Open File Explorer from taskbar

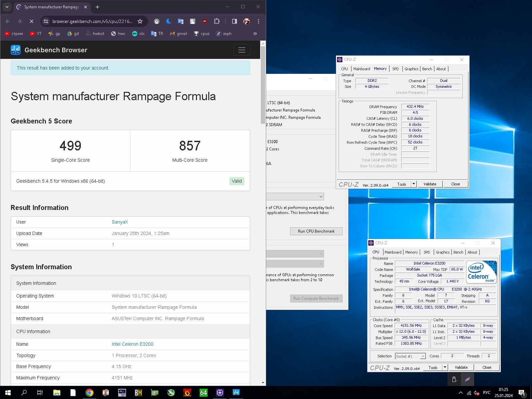pyautogui.click(x=57, y=393)
